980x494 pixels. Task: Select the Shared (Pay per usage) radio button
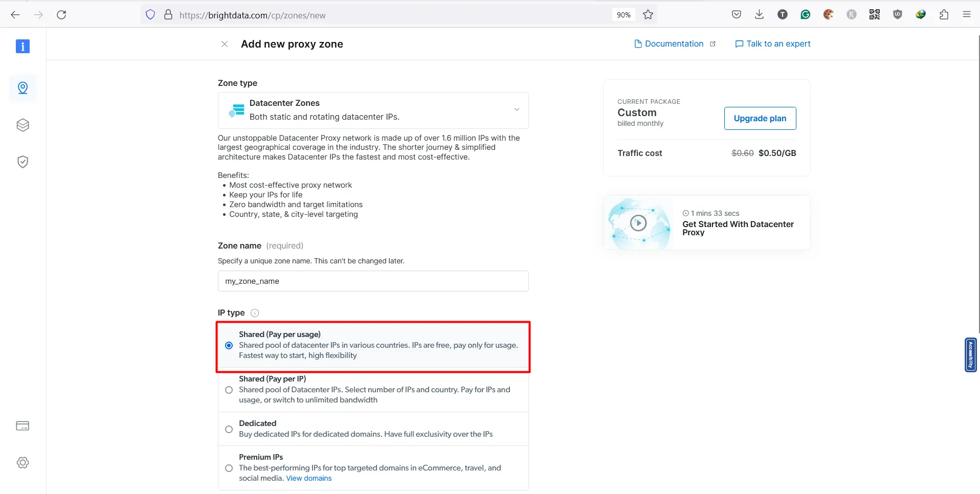pos(229,346)
